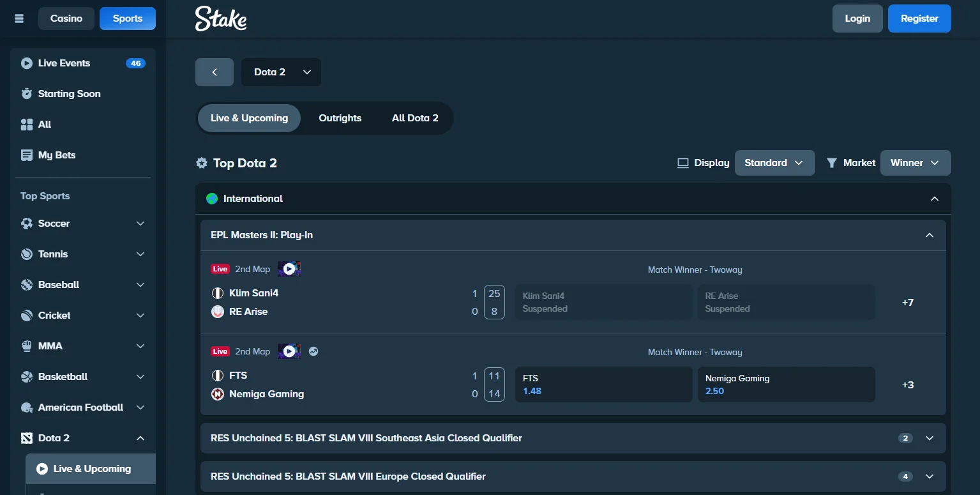Click the Basketball icon in sidebar
This screenshot has height=495, width=980.
(x=27, y=377)
